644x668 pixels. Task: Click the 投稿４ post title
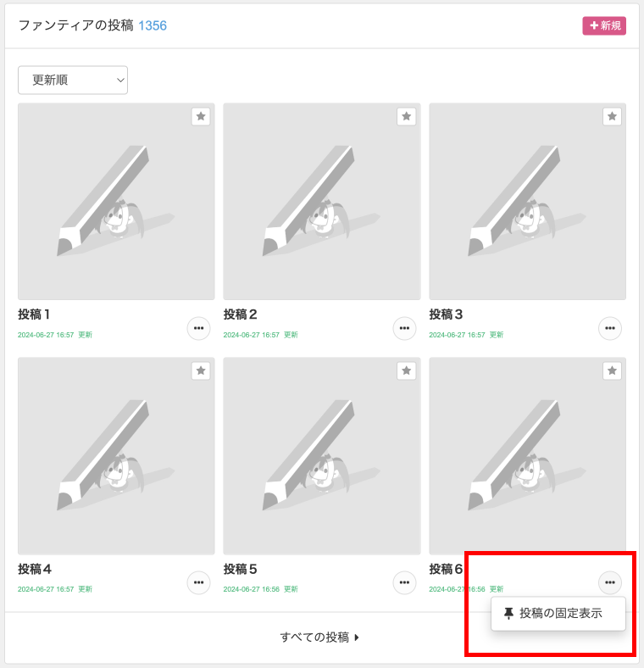click(35, 569)
